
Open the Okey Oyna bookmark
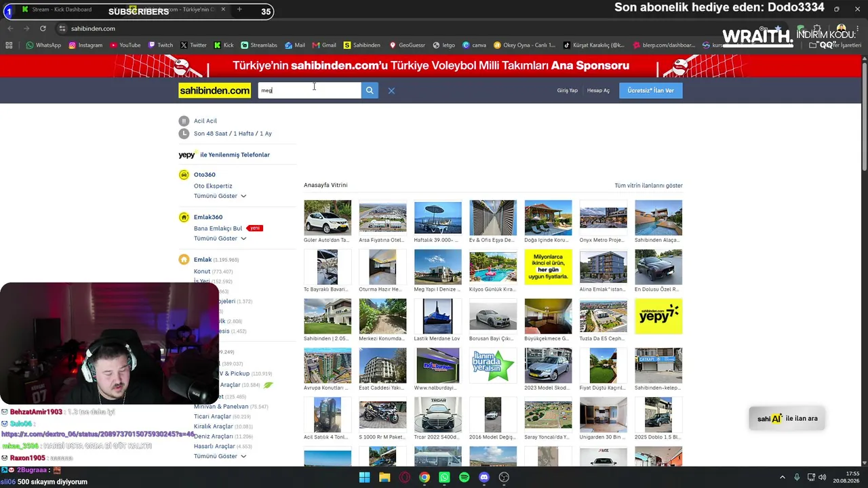coord(525,45)
